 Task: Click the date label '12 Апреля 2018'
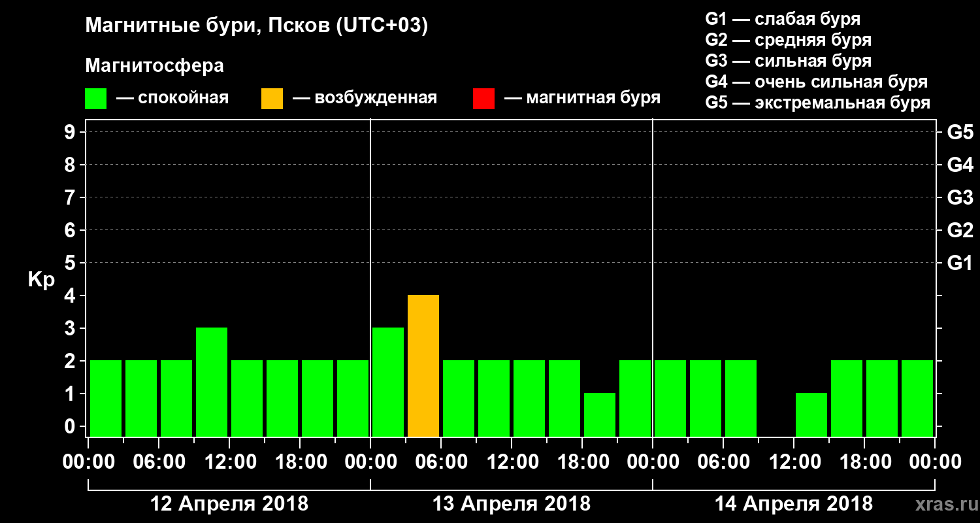tap(229, 504)
